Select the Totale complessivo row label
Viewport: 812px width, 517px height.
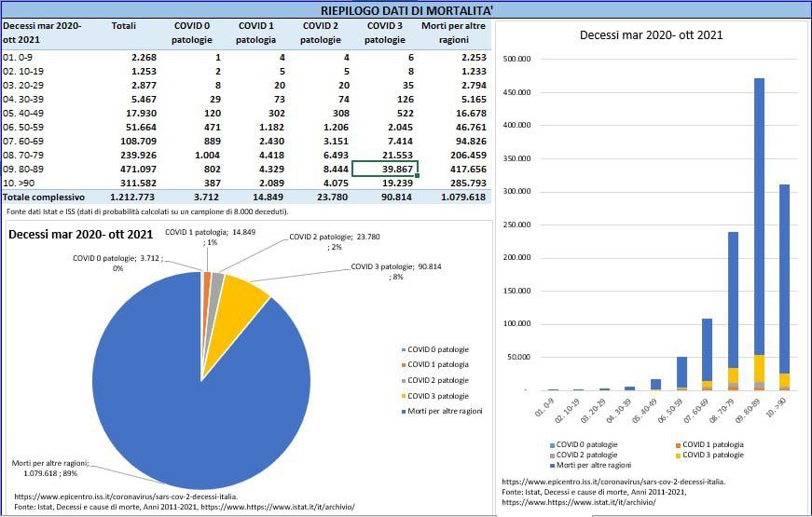click(x=44, y=197)
